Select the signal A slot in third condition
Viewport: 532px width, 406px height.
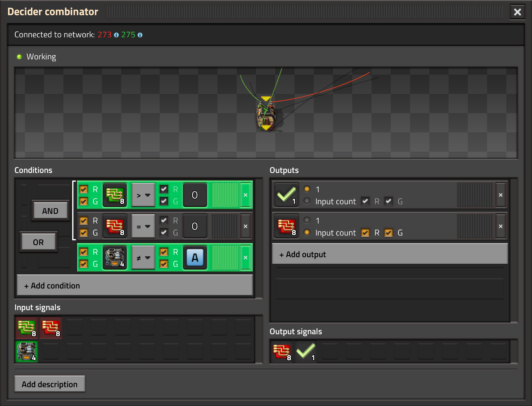[x=195, y=258]
